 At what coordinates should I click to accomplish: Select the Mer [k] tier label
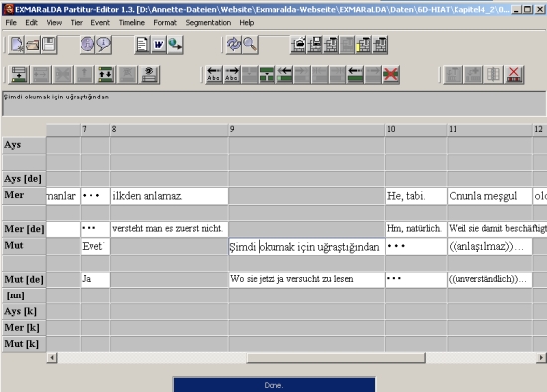[x=24, y=328]
